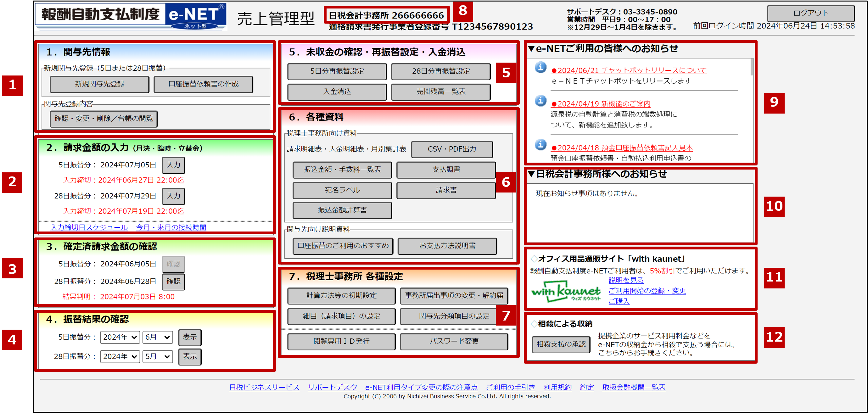Screen dimensions: 868x413
Task: Click ご利用の手引き footer link
Action: click(510, 388)
